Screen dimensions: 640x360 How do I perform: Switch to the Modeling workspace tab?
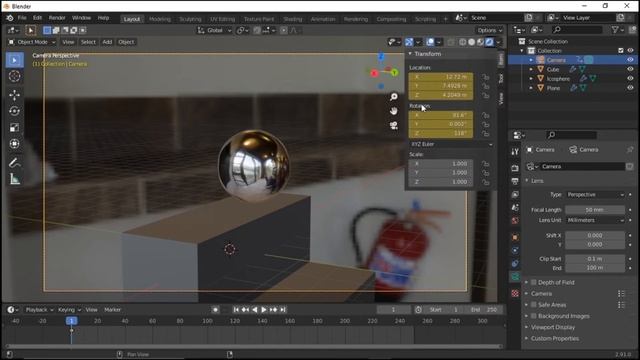coord(160,19)
